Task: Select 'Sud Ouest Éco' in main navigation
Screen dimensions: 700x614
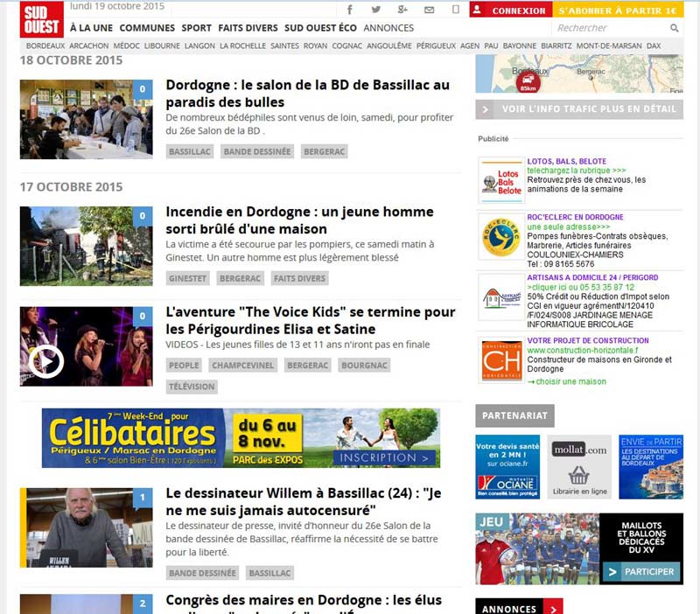Action: click(320, 28)
